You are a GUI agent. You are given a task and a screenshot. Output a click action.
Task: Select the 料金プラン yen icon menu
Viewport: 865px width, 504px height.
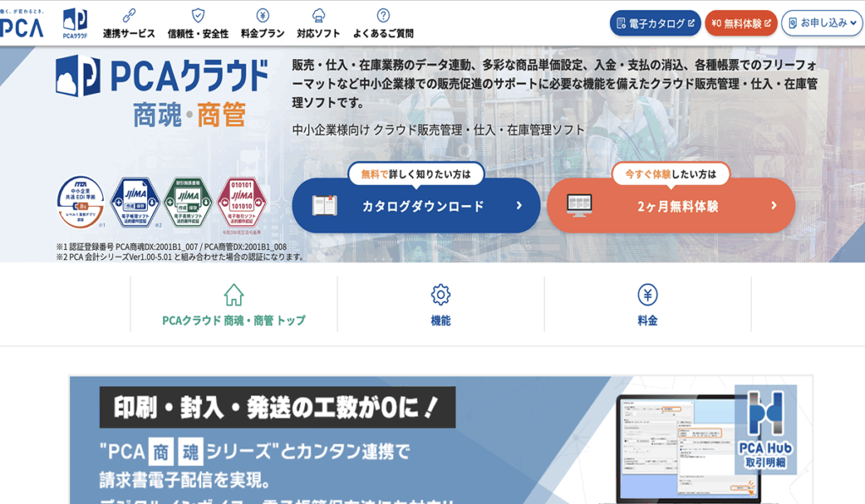(x=262, y=15)
